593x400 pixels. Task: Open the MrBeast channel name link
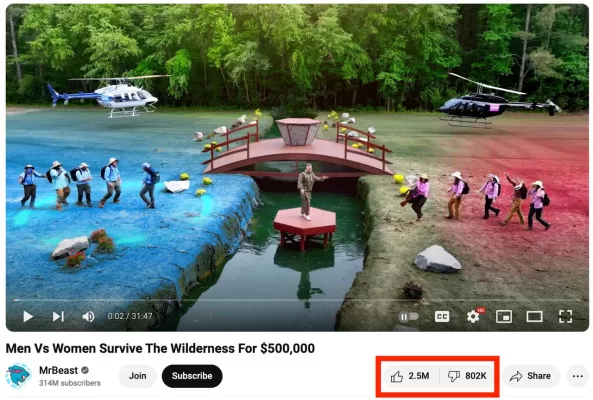tap(59, 370)
